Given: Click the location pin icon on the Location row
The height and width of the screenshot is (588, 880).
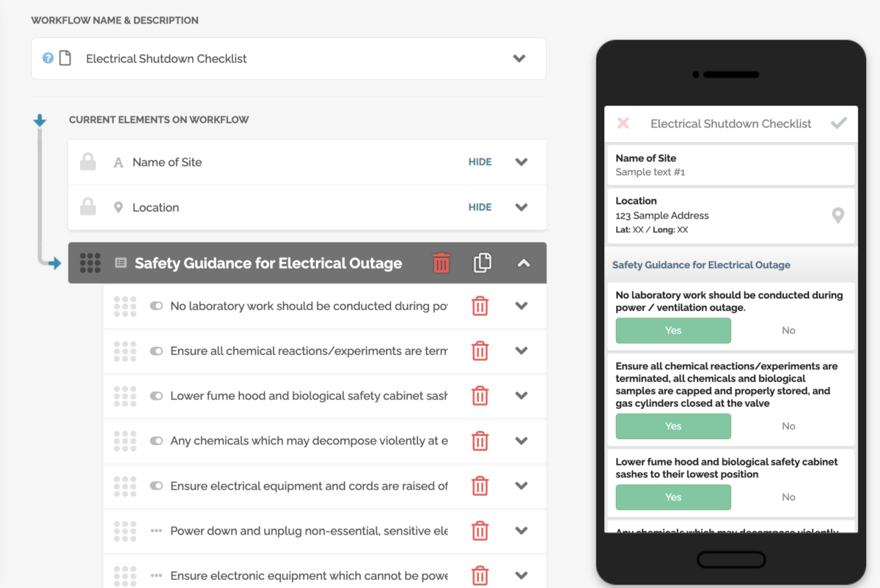Looking at the screenshot, I should click(118, 207).
